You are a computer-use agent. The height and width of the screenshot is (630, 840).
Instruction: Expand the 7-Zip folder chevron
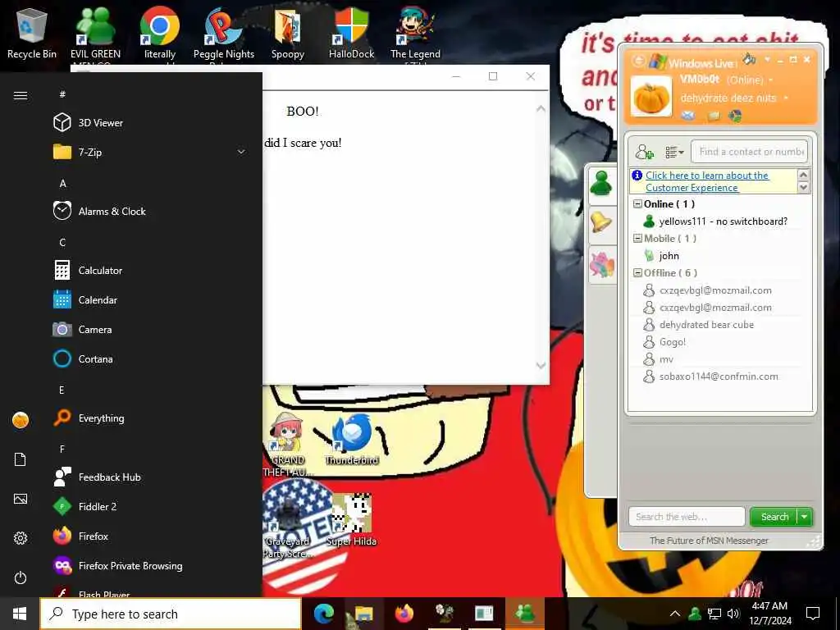[241, 152]
